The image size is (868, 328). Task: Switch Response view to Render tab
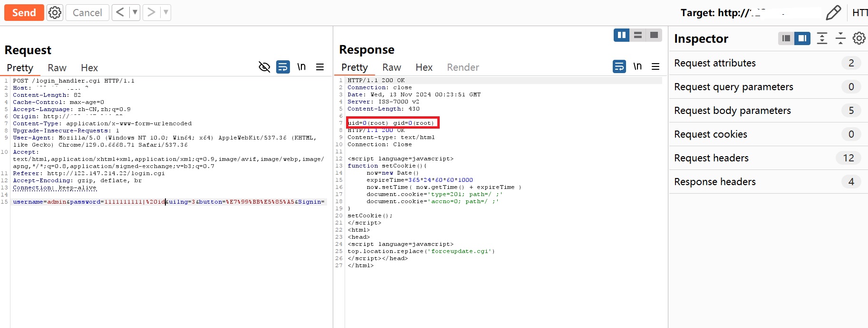[463, 67]
